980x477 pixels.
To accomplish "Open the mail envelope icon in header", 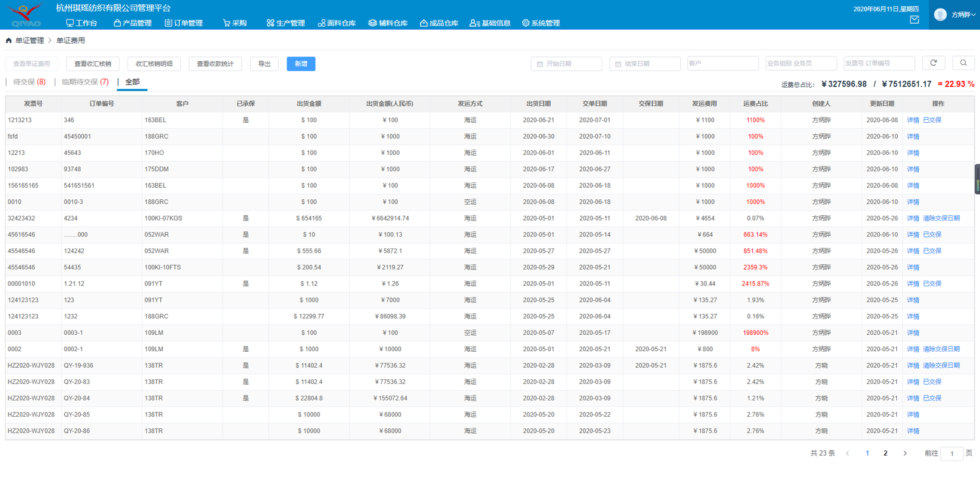I will [x=914, y=20].
